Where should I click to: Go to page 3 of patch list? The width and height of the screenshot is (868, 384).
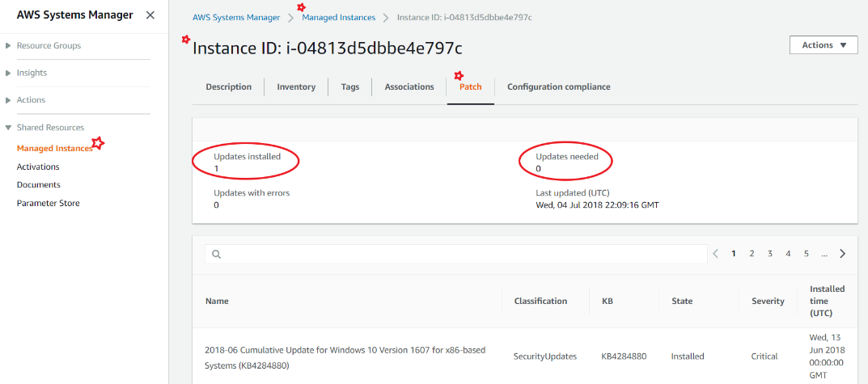(x=769, y=253)
